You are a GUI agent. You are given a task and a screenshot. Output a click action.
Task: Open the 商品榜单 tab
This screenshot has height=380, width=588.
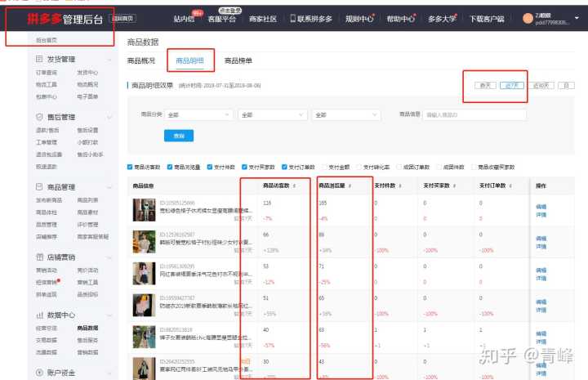click(238, 60)
